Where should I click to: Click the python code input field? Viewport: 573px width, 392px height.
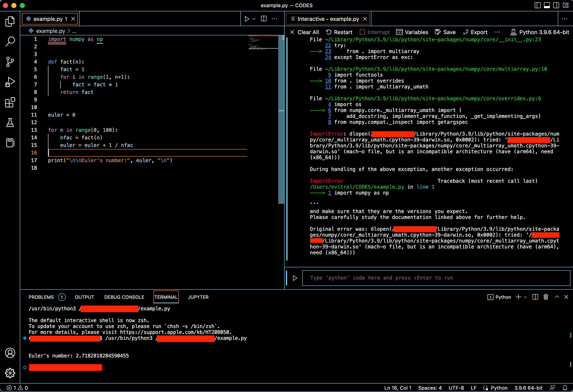click(x=436, y=278)
